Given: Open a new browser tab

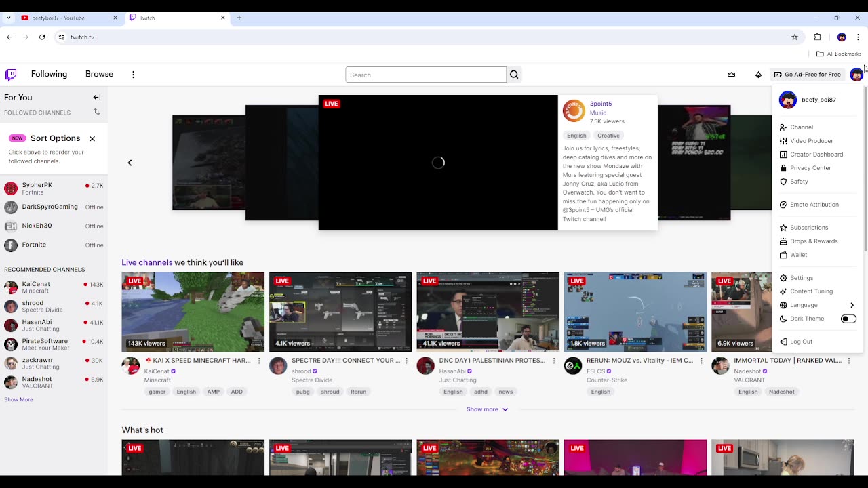Looking at the screenshot, I should [x=239, y=18].
